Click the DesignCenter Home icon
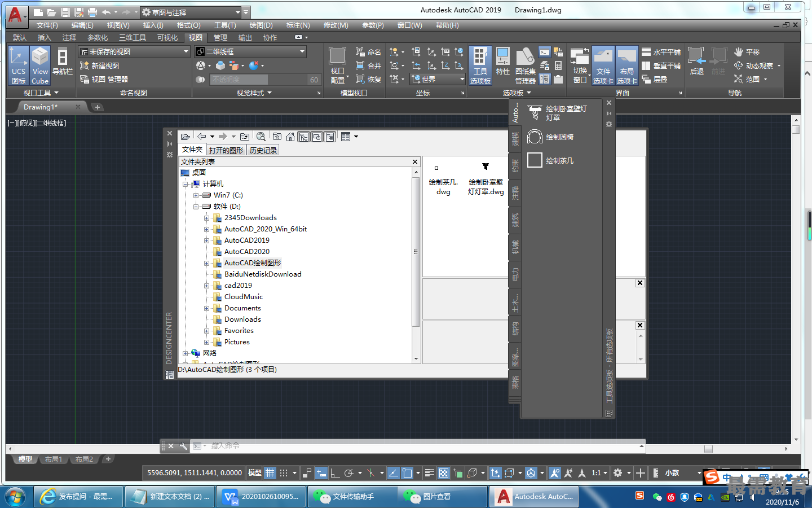Viewport: 812px width, 508px height. tap(290, 137)
